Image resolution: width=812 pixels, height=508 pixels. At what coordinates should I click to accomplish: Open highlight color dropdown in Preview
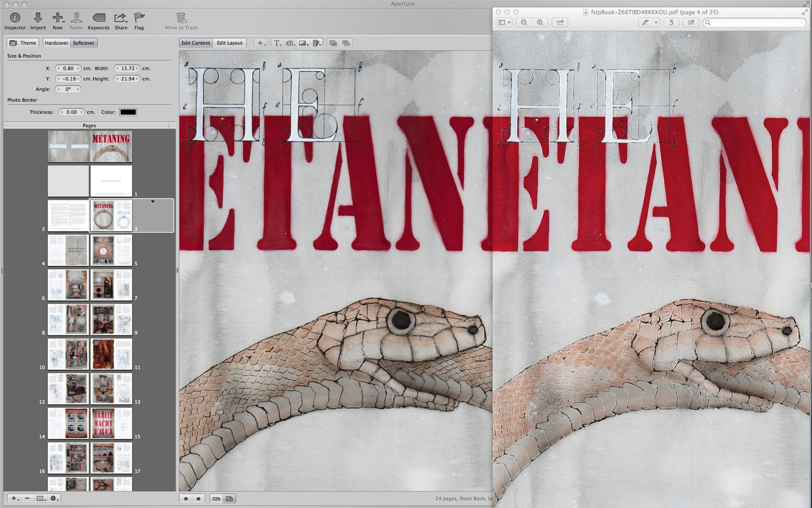(656, 23)
